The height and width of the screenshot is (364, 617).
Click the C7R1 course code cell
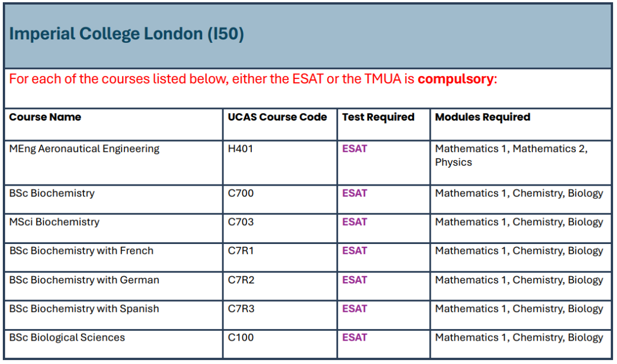click(241, 250)
